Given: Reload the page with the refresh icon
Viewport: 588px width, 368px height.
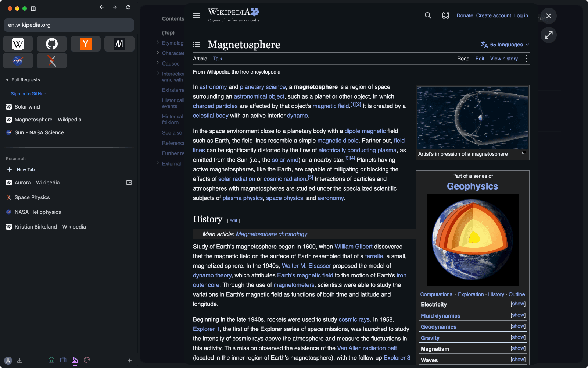Looking at the screenshot, I should point(128,7).
